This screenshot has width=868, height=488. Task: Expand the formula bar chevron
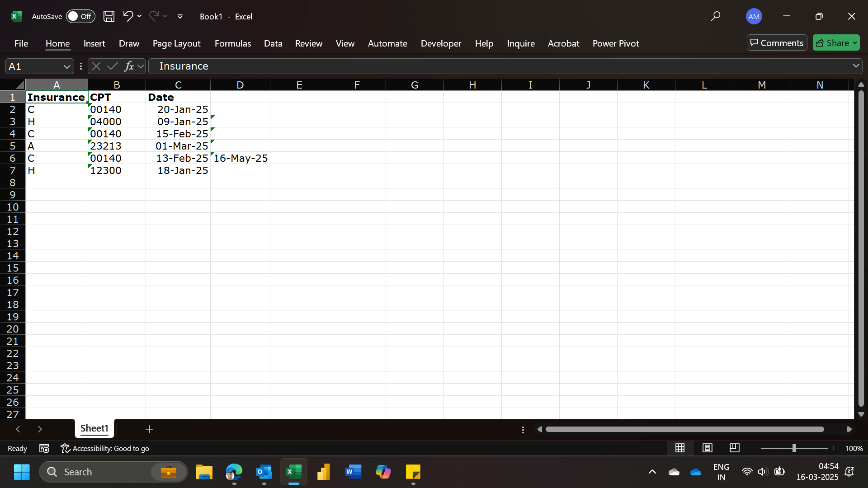[856, 66]
